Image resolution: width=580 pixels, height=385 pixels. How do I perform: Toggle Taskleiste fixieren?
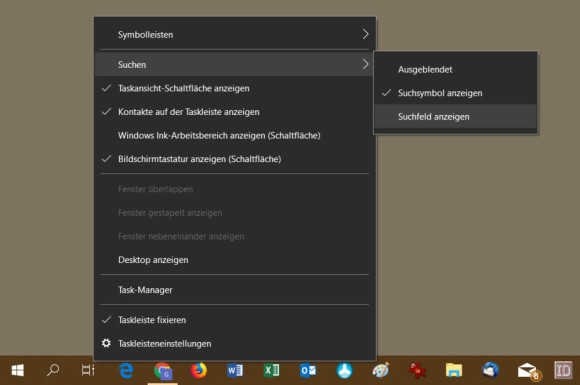[235, 320]
